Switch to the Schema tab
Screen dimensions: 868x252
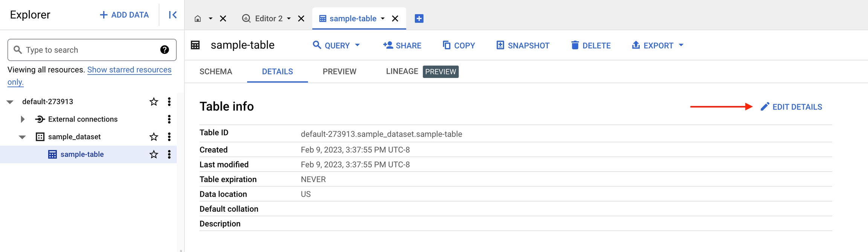click(x=216, y=71)
